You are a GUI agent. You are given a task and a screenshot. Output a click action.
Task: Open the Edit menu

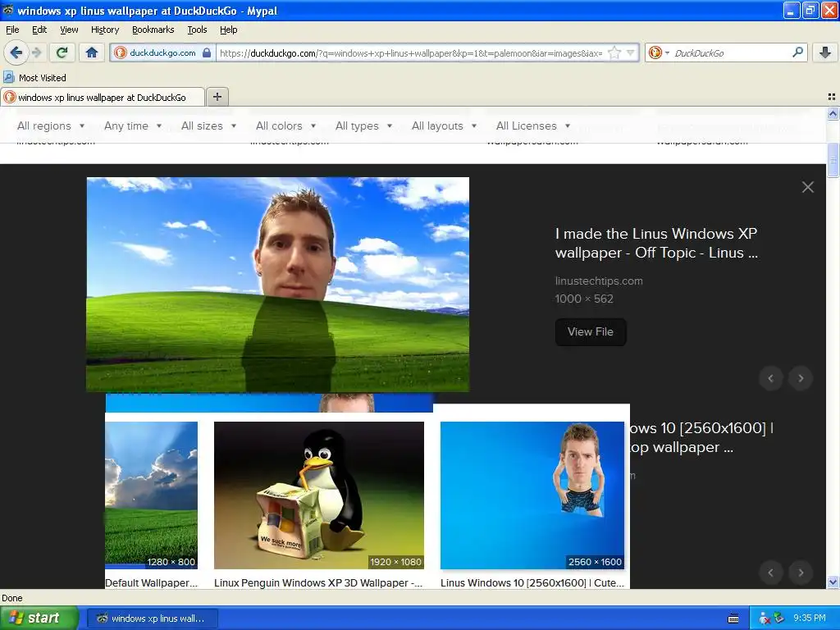[39, 30]
